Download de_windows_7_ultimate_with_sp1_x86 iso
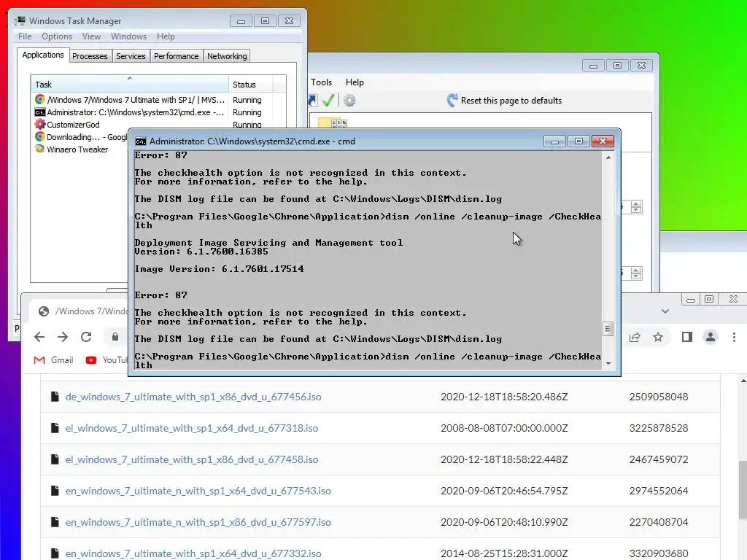The width and height of the screenshot is (747, 560). pyautogui.click(x=193, y=397)
